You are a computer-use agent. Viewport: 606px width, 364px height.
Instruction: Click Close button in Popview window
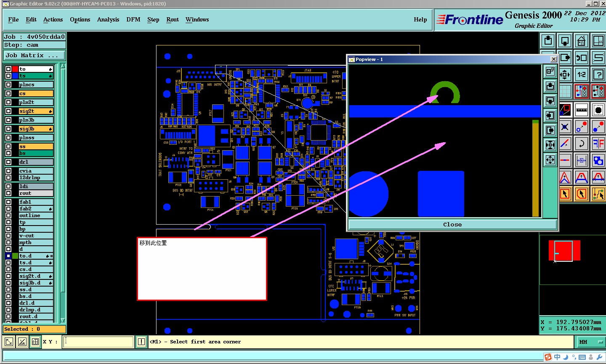click(452, 224)
